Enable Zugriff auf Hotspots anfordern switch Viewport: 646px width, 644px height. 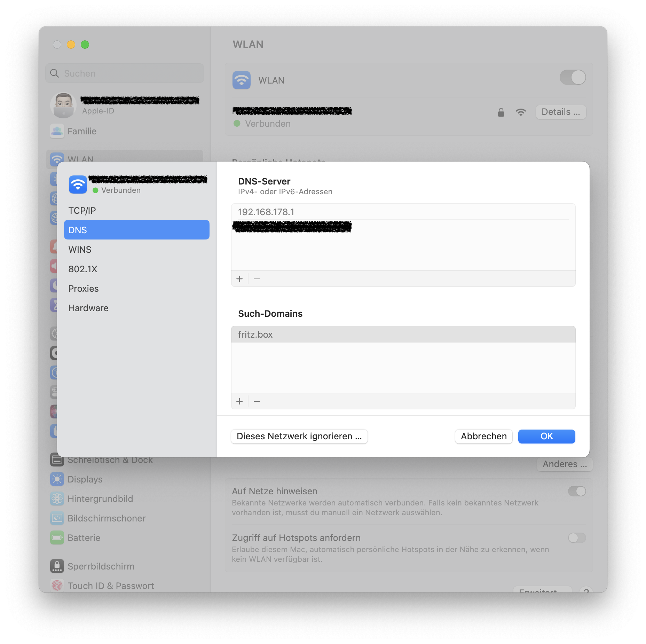click(577, 538)
